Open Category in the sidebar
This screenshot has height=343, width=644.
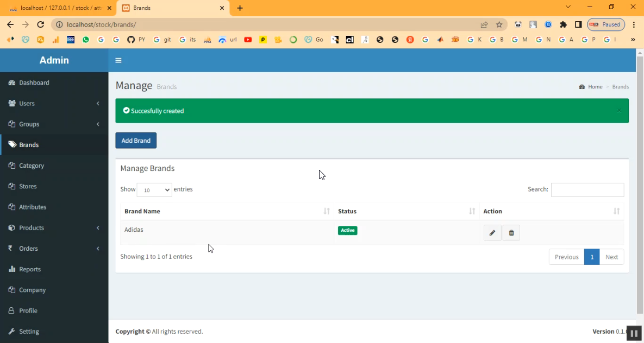click(x=54, y=166)
